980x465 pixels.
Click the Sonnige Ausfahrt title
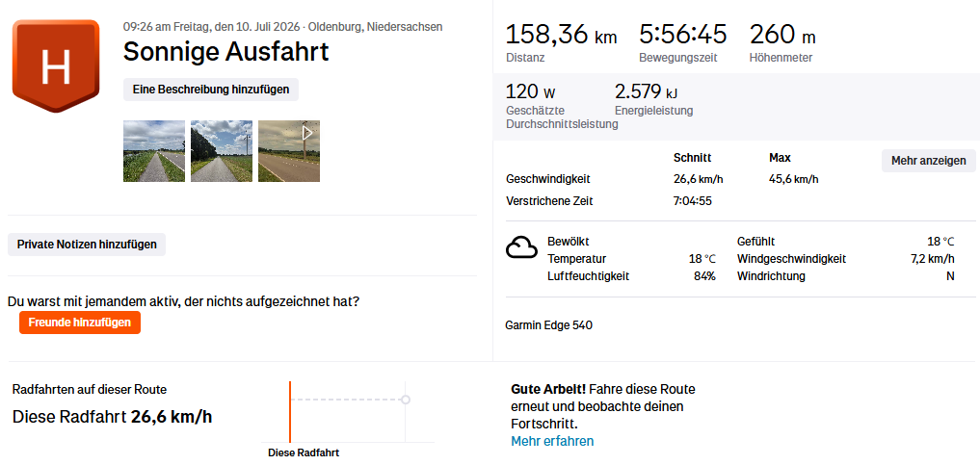pyautogui.click(x=225, y=51)
